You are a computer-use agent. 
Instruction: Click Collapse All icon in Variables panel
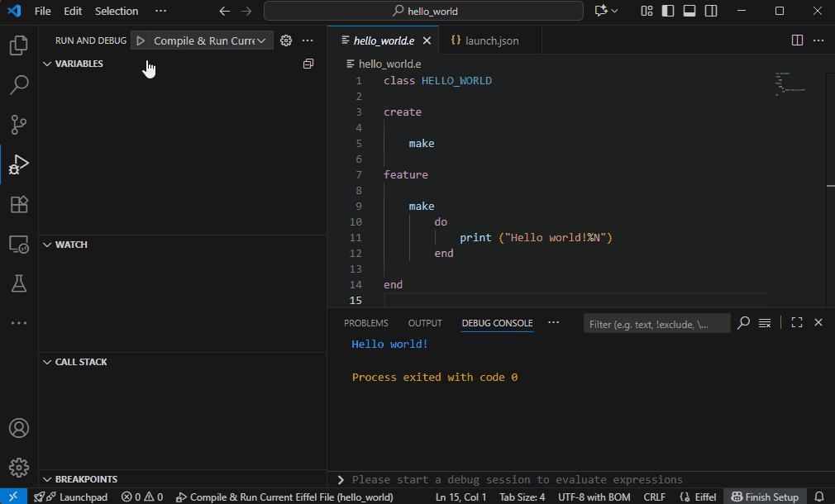pos(308,64)
